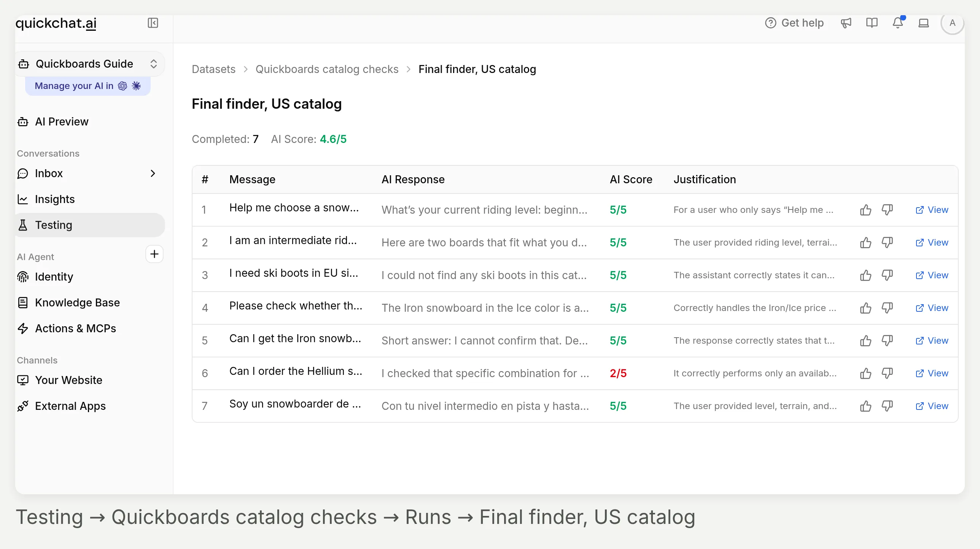The width and height of the screenshot is (980, 549).
Task: Go to Datasets breadcrumb
Action: click(x=213, y=69)
